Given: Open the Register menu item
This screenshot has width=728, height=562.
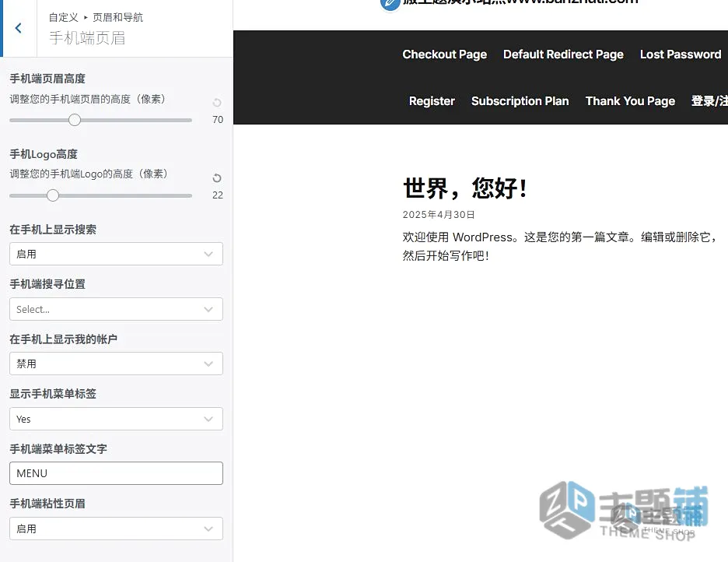Looking at the screenshot, I should [x=432, y=101].
